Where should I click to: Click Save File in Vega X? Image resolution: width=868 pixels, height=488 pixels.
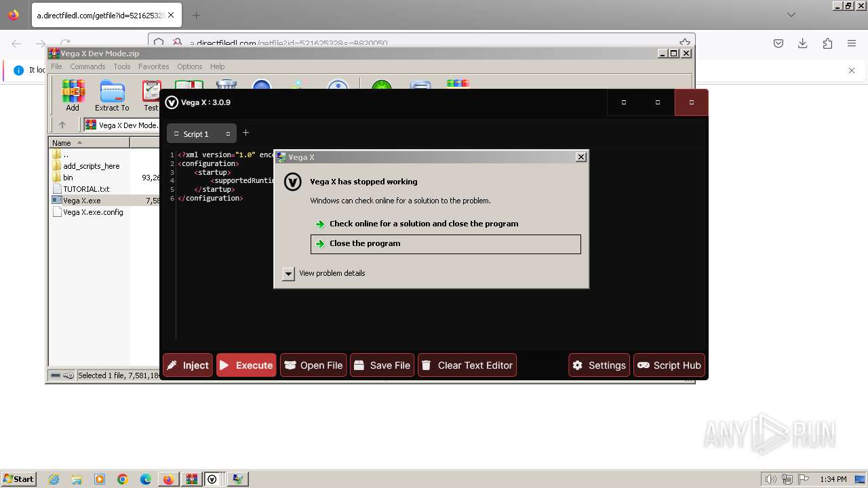pyautogui.click(x=382, y=365)
